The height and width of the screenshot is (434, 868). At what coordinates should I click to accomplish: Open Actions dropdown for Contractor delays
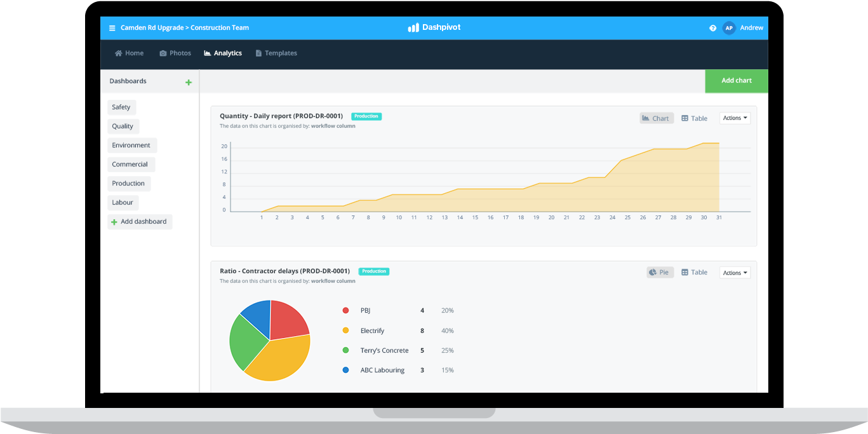point(735,273)
